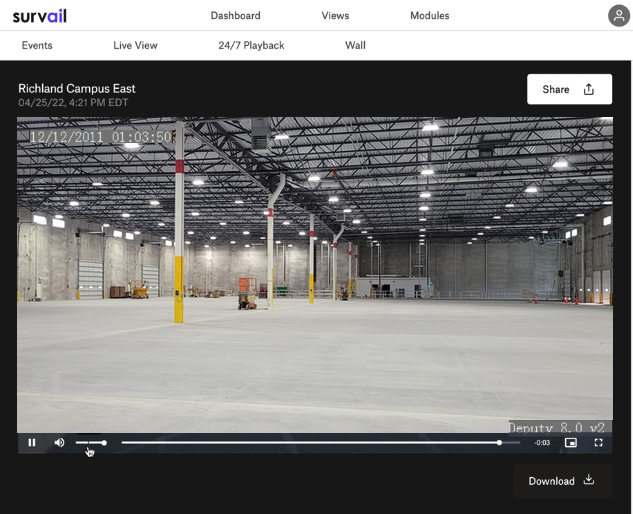Click the Richland Campus East title

pos(77,88)
